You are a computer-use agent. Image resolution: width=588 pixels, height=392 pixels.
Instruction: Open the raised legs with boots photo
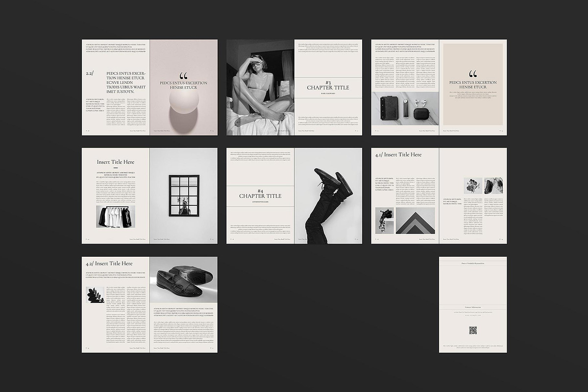[328, 196]
